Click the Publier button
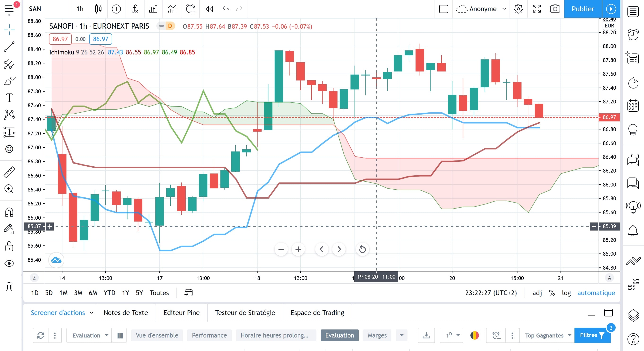The height and width of the screenshot is (351, 644). (x=583, y=9)
